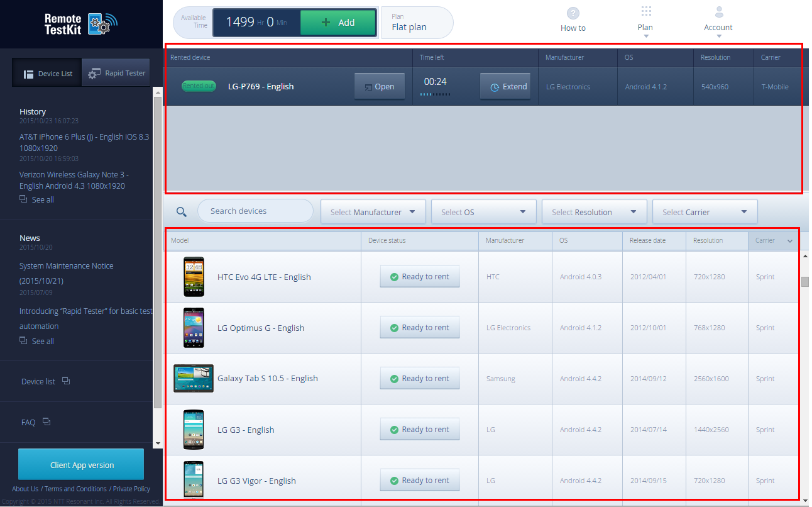
Task: Rent the LG G3 - English device
Action: [x=419, y=429]
